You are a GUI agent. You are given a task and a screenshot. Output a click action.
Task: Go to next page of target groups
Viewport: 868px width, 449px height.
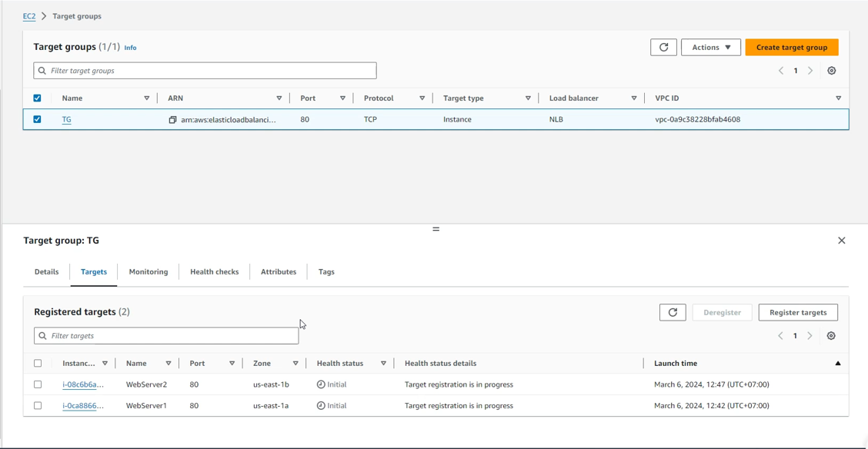(x=810, y=71)
